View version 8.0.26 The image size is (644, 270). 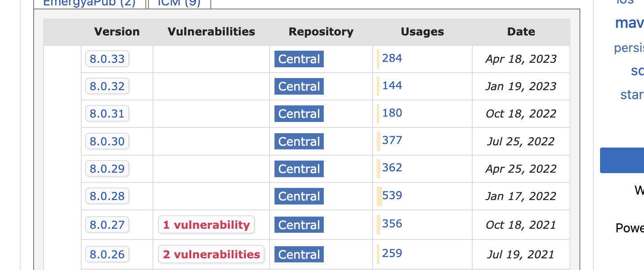coord(107,254)
